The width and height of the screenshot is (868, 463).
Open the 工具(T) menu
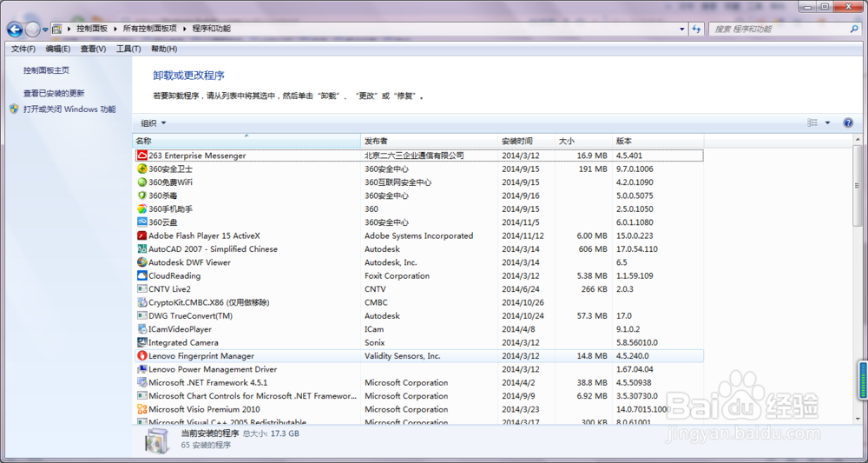tap(128, 49)
